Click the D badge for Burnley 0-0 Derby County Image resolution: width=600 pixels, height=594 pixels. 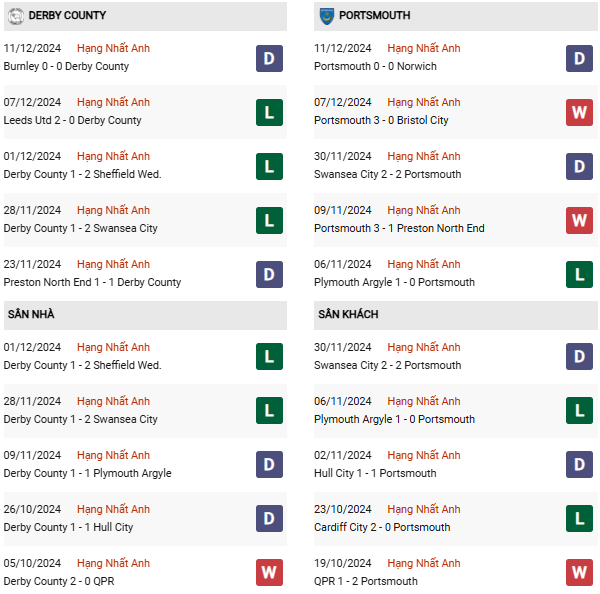click(269, 59)
